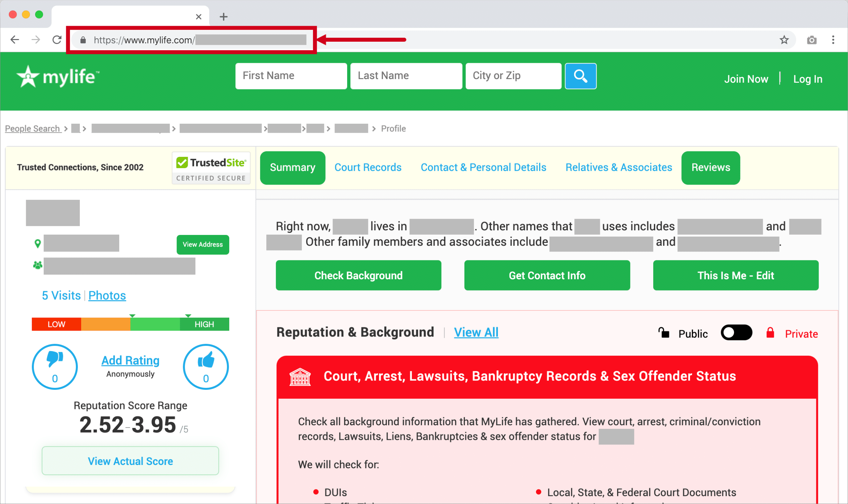This screenshot has width=848, height=504.
Task: Click the Reputation & Background heading
Action: click(x=355, y=332)
